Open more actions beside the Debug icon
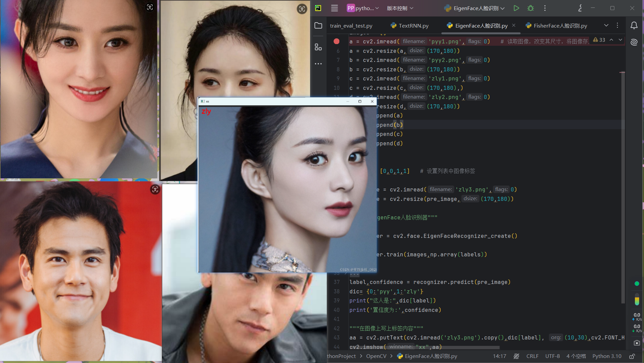The height and width of the screenshot is (363, 644). (x=545, y=8)
